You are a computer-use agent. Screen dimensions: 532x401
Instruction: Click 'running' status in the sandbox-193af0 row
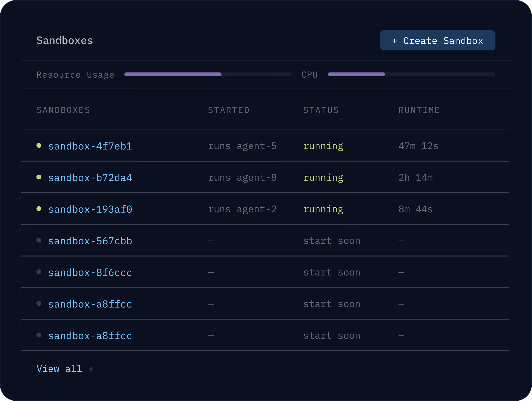coord(323,209)
